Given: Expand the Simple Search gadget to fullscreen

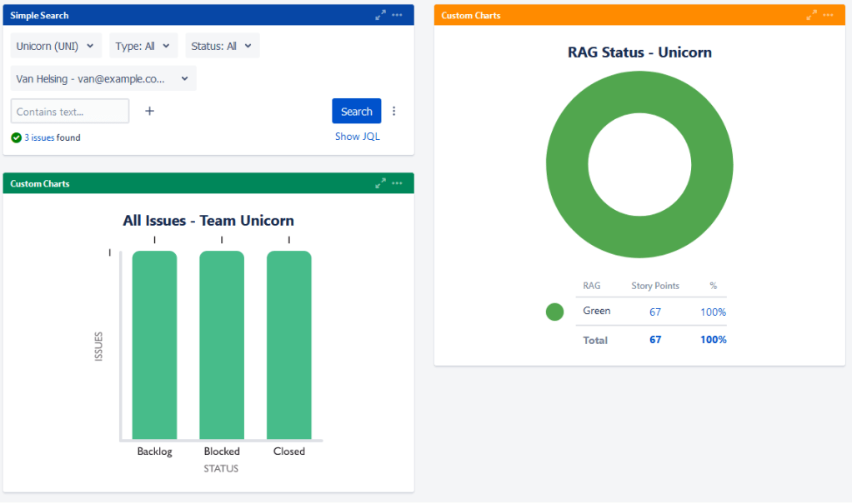Looking at the screenshot, I should pyautogui.click(x=381, y=16).
